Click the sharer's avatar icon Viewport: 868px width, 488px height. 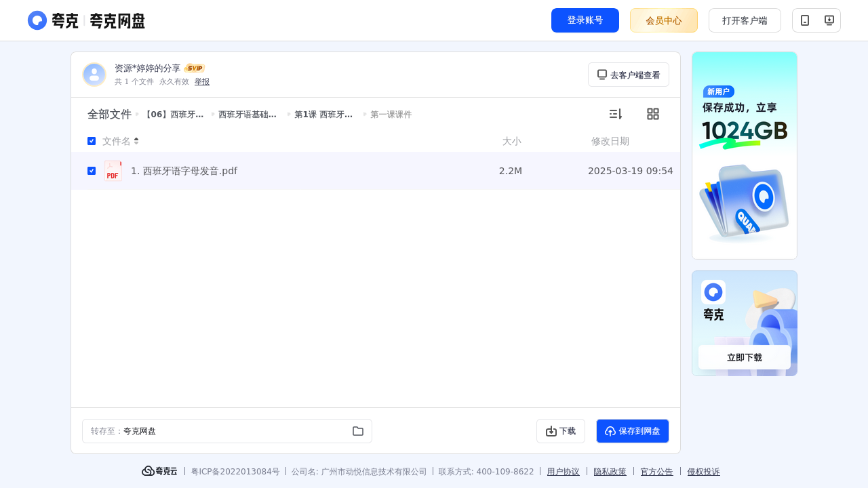pos(94,75)
